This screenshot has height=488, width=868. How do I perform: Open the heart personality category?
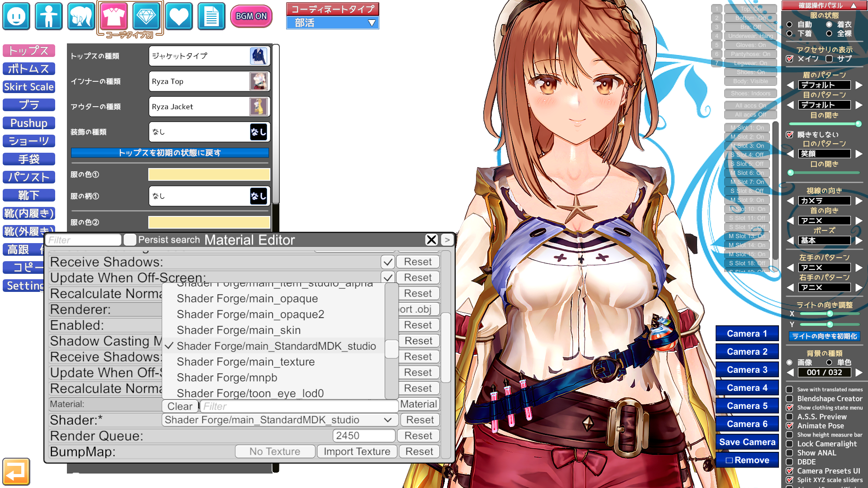click(179, 16)
